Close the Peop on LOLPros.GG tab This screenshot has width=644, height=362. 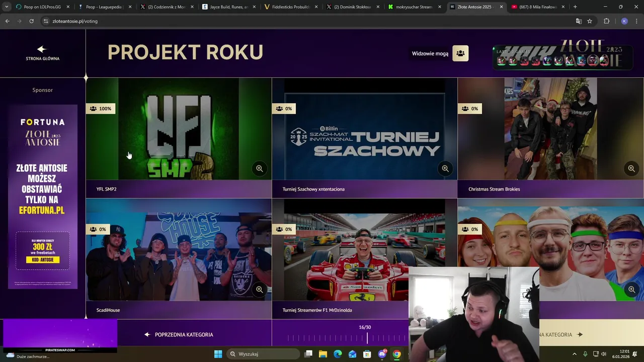[x=69, y=7]
